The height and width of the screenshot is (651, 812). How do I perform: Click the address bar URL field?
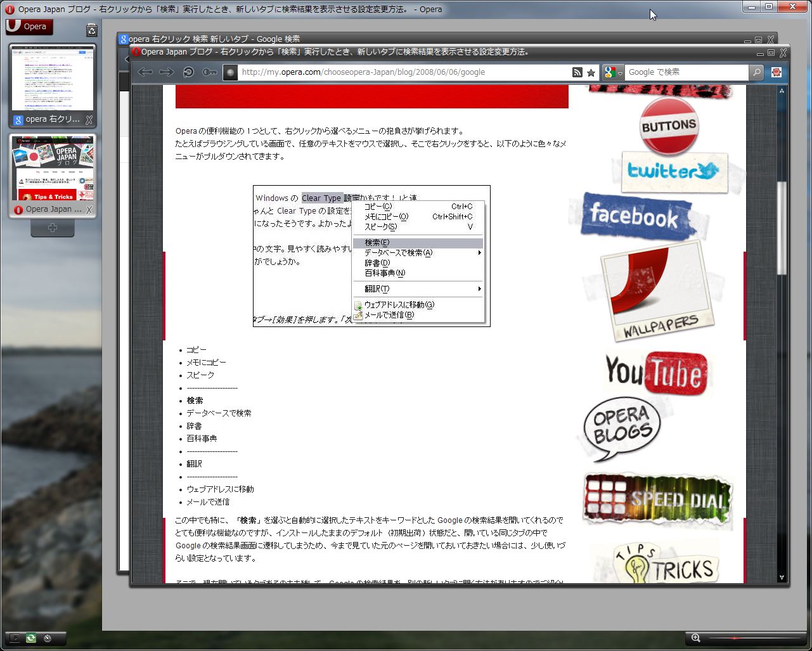(x=404, y=72)
